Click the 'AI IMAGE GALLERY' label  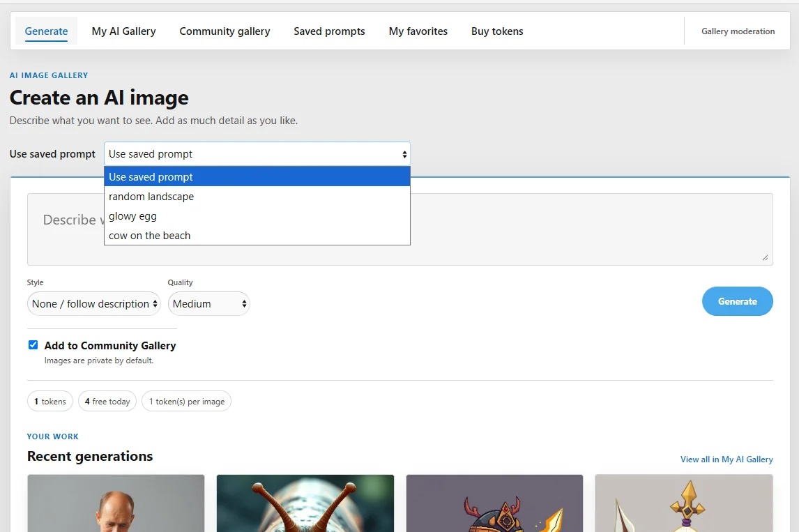tap(49, 75)
